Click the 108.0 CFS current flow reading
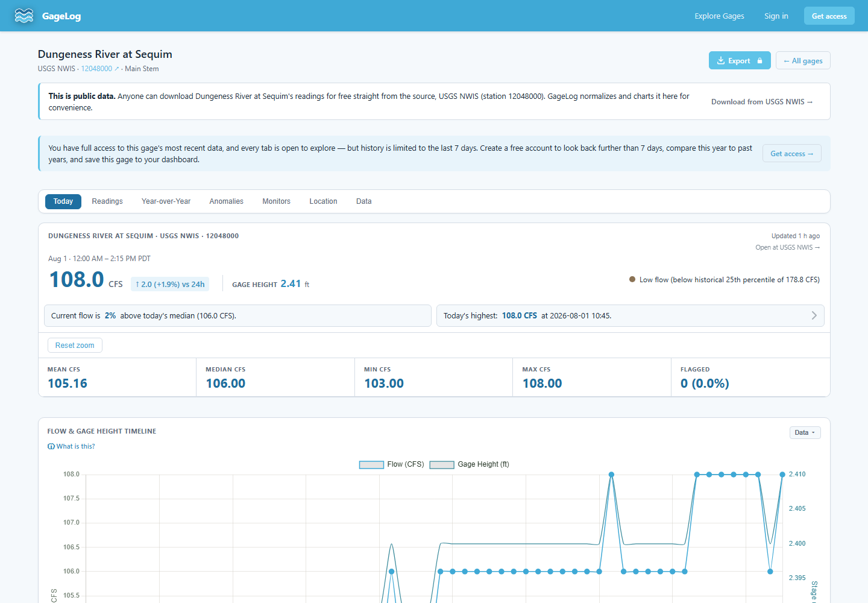This screenshot has width=868, height=603. 86,280
